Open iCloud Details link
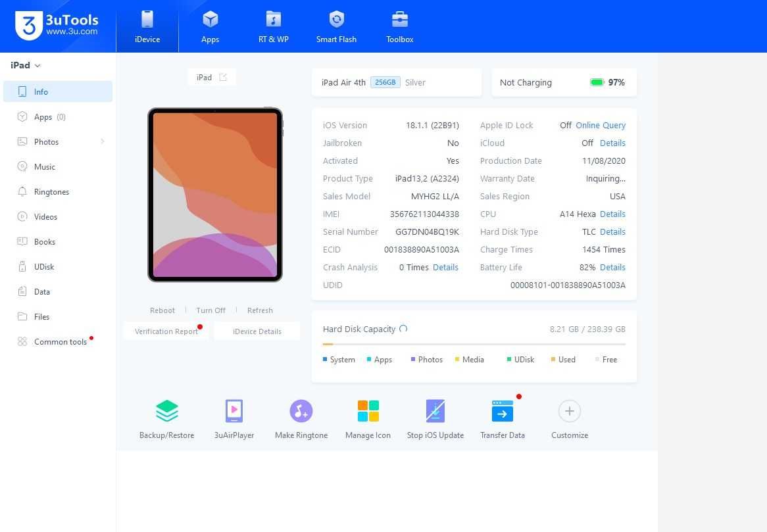 point(613,143)
